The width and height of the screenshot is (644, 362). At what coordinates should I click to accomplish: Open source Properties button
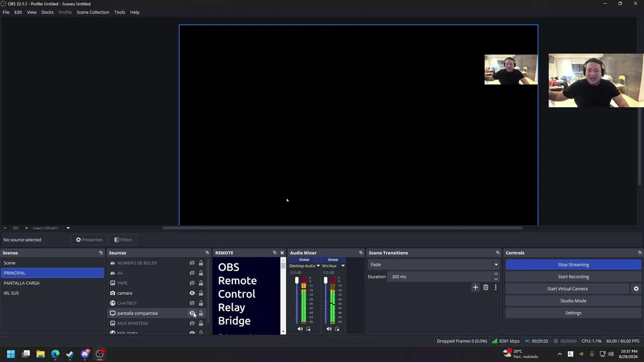(x=89, y=240)
